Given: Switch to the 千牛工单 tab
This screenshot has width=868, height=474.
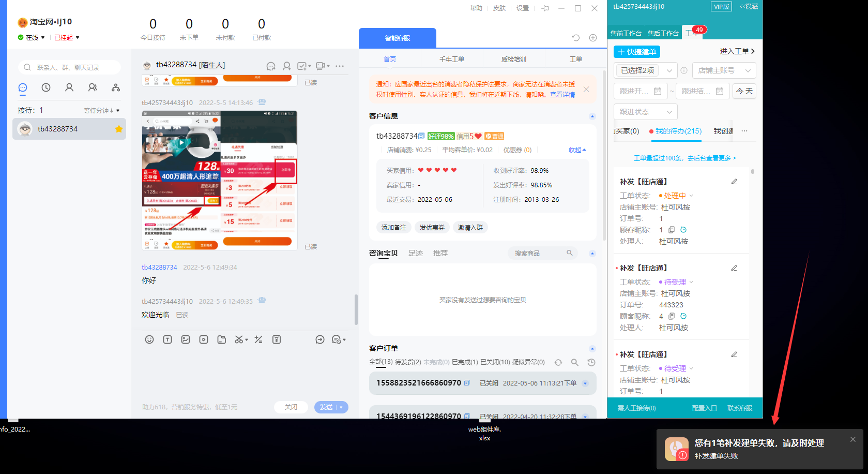Looking at the screenshot, I should [x=452, y=59].
